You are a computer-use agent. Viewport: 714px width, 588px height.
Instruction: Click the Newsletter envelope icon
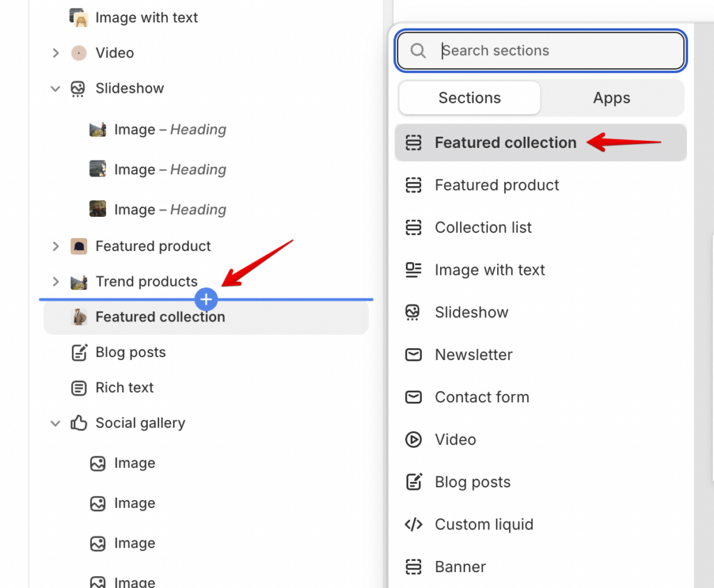point(413,354)
